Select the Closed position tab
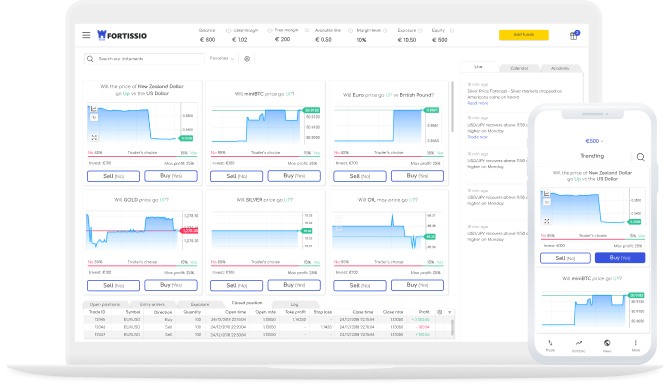The height and width of the screenshot is (386, 669). coord(247,303)
